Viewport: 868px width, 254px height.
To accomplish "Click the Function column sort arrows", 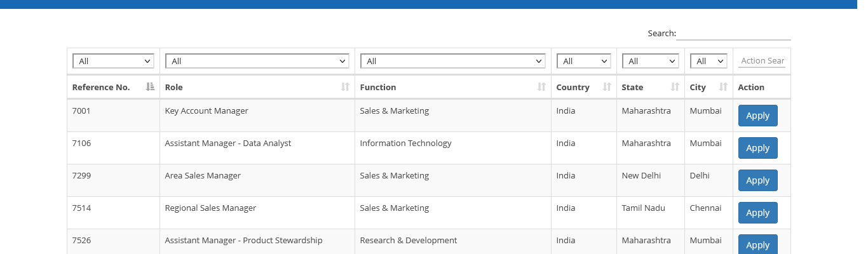I will [541, 87].
